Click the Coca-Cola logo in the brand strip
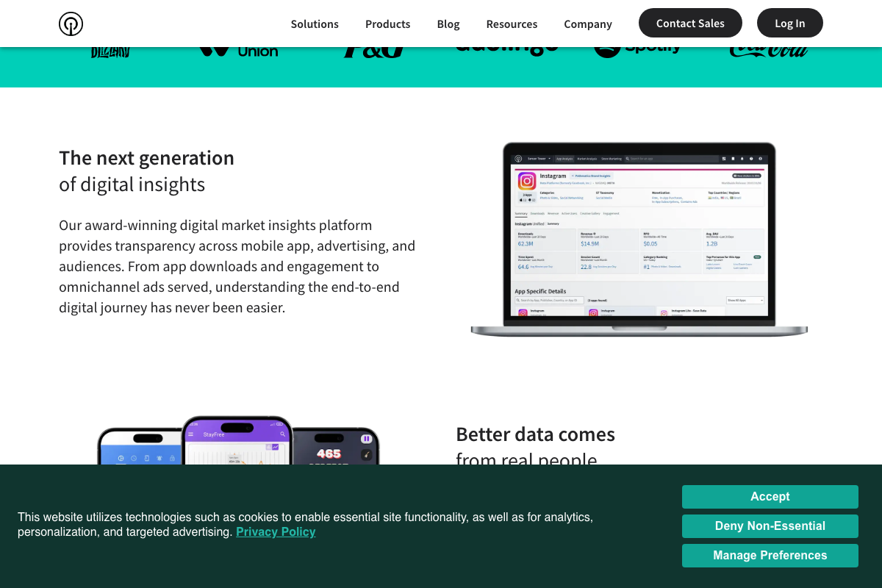882x588 pixels. pos(769,52)
